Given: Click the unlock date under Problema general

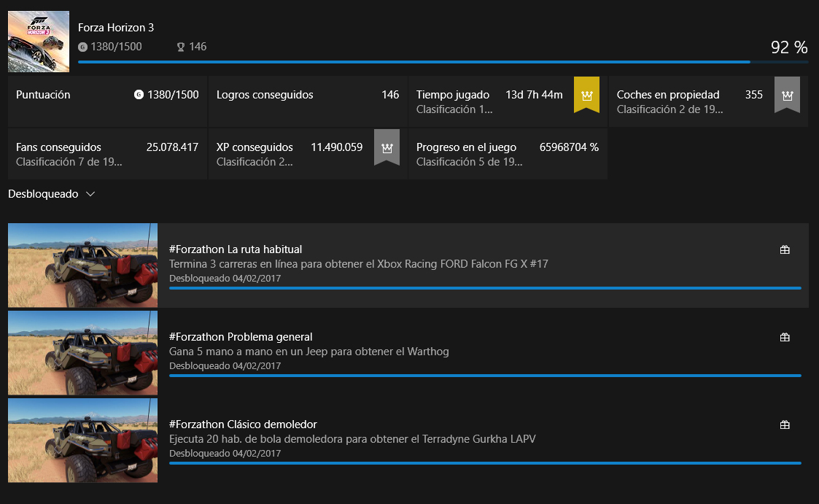Looking at the screenshot, I should 225,366.
